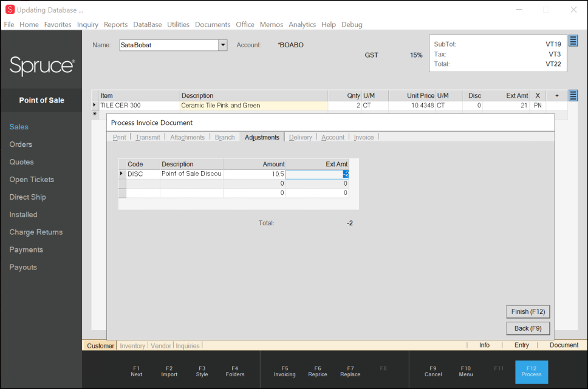Click the F9 Cancel function key
588x389 pixels.
coord(433,371)
